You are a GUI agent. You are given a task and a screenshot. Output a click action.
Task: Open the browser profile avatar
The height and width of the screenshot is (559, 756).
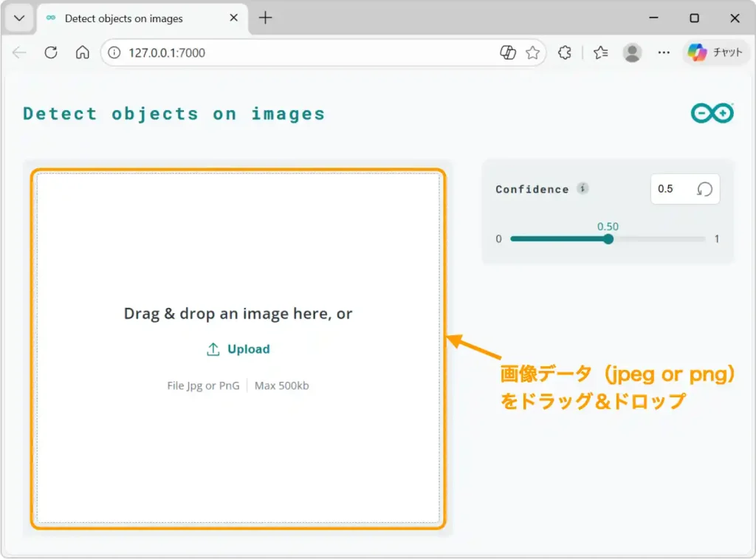pyautogui.click(x=632, y=52)
